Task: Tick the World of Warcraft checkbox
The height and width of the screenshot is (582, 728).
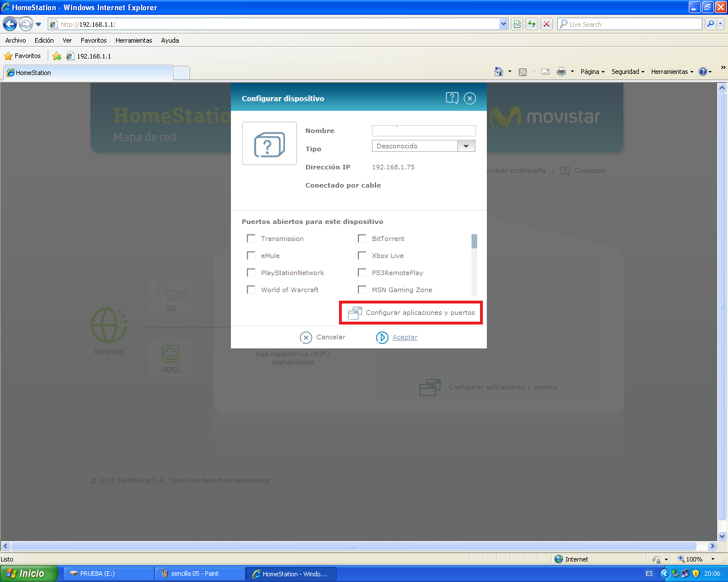Action: tap(251, 290)
